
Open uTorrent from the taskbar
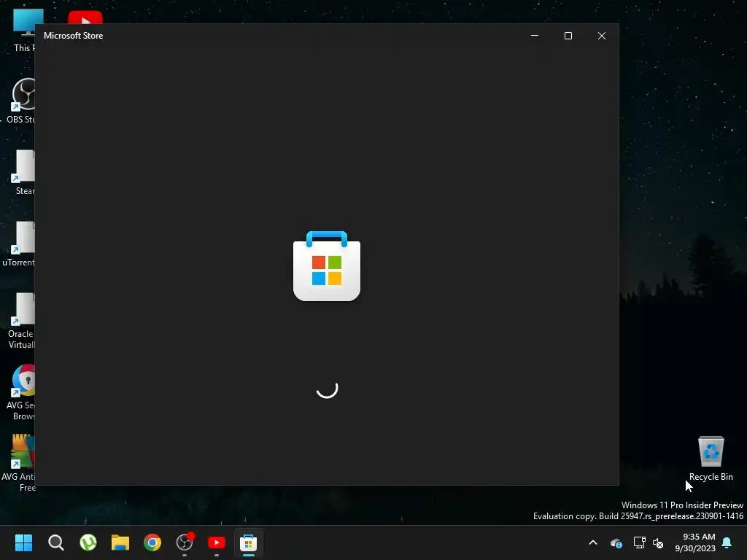(x=88, y=542)
